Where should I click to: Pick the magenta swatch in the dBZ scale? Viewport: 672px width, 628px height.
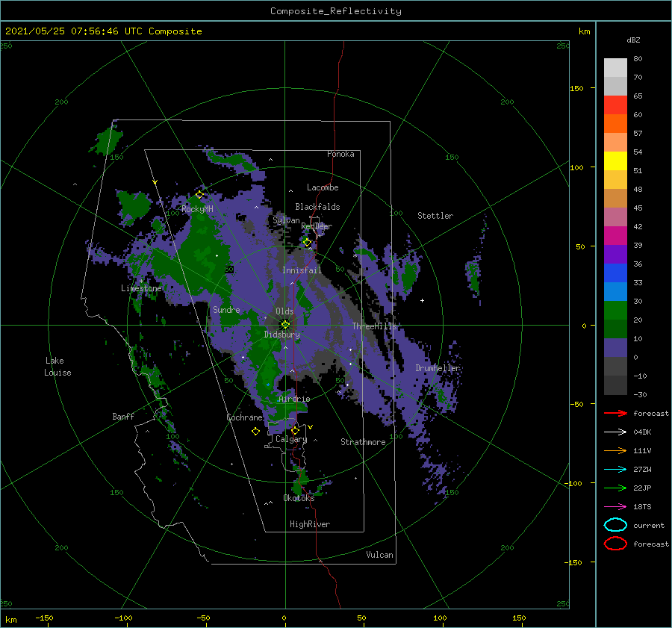[615, 235]
